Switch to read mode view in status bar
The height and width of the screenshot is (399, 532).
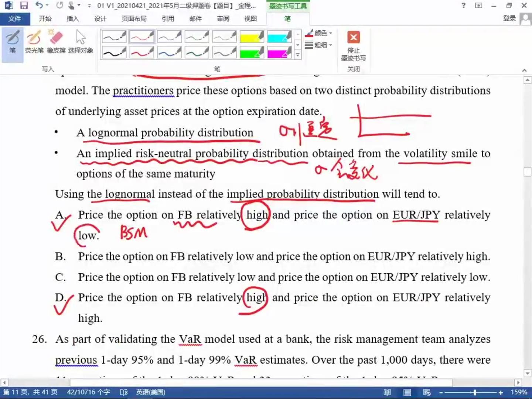tap(387, 392)
